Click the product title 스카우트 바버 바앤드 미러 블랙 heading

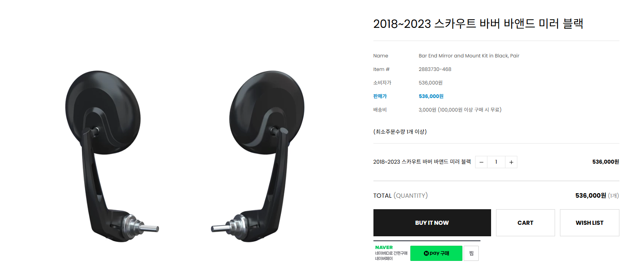[x=478, y=24]
